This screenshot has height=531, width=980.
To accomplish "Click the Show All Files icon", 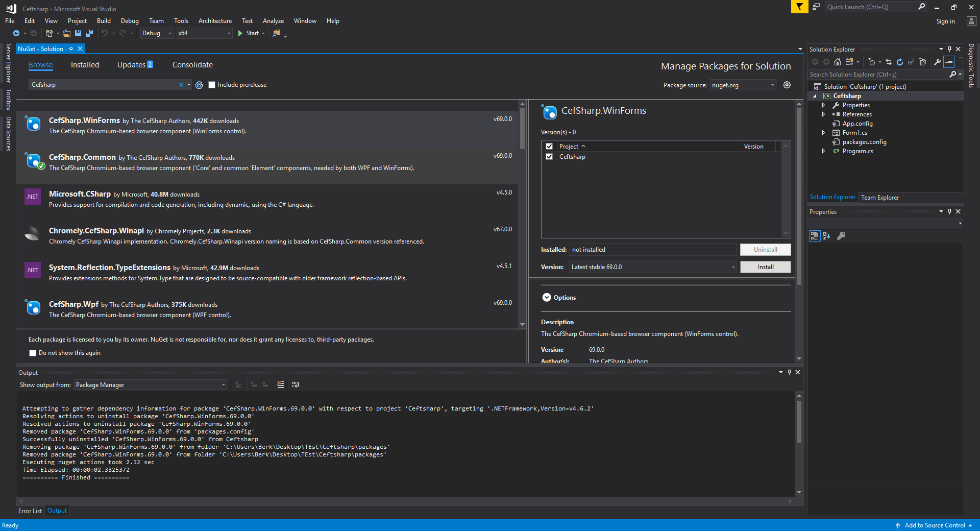I will pyautogui.click(x=922, y=62).
